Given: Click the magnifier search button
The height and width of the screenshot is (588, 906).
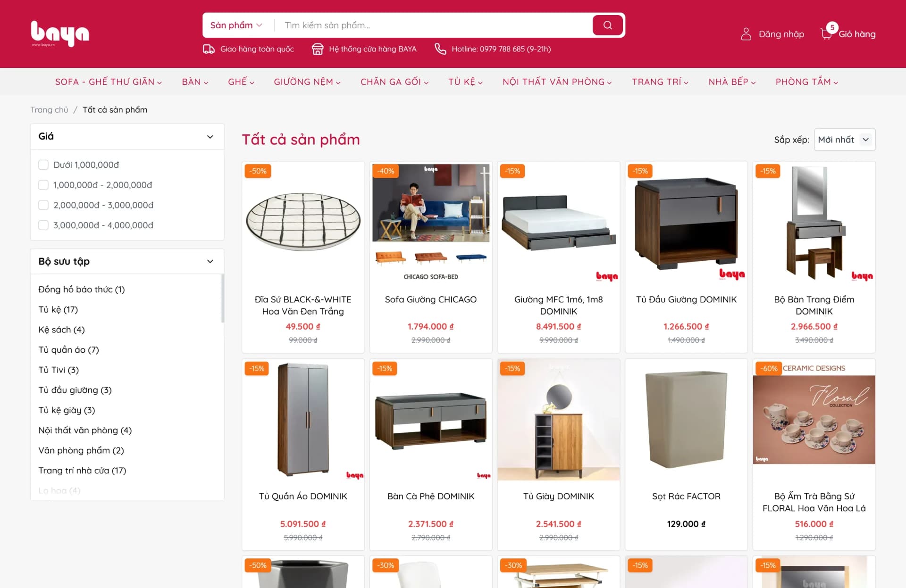Looking at the screenshot, I should pos(607,25).
